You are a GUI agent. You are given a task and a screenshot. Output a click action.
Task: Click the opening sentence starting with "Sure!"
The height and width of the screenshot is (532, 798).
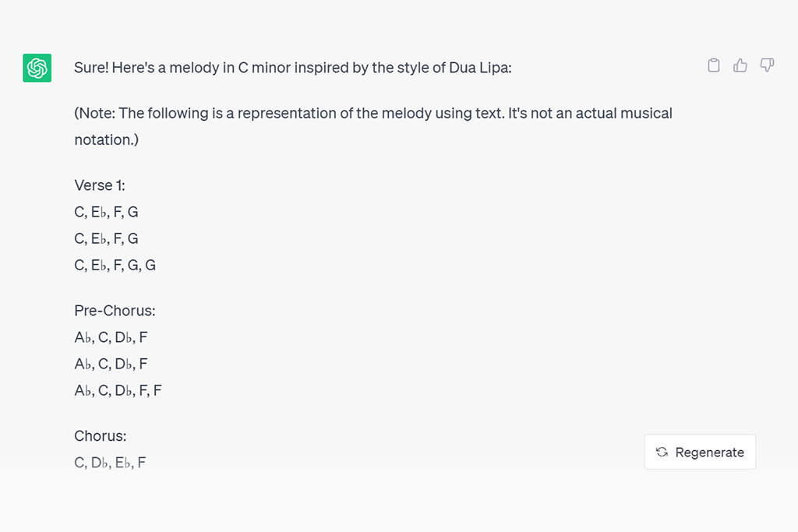click(x=292, y=68)
